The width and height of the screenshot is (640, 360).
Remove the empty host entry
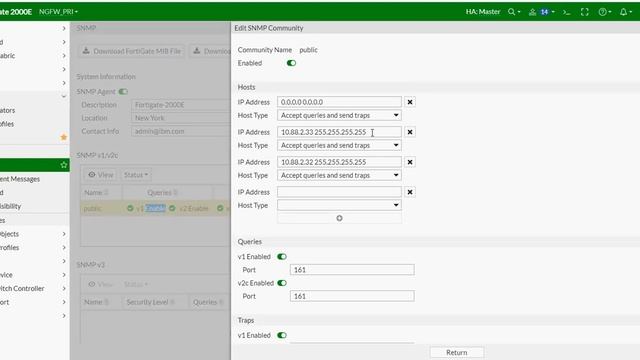click(x=410, y=192)
